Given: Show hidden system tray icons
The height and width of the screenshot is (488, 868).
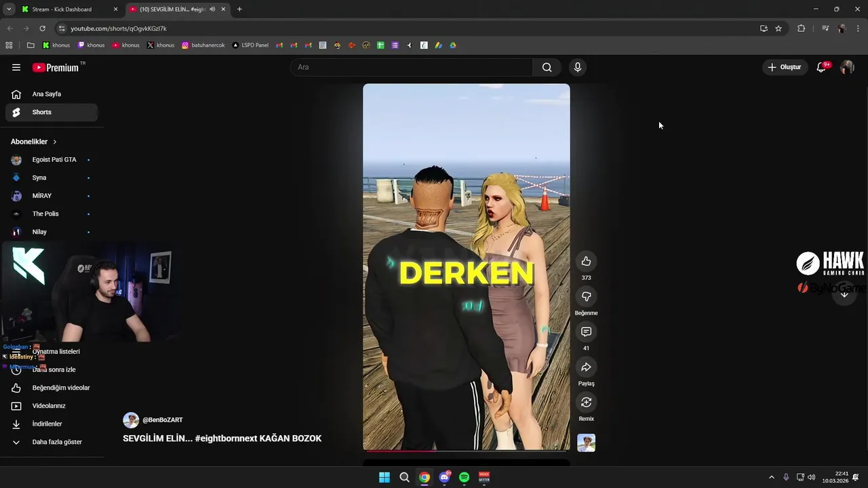Looking at the screenshot, I should click(x=771, y=477).
